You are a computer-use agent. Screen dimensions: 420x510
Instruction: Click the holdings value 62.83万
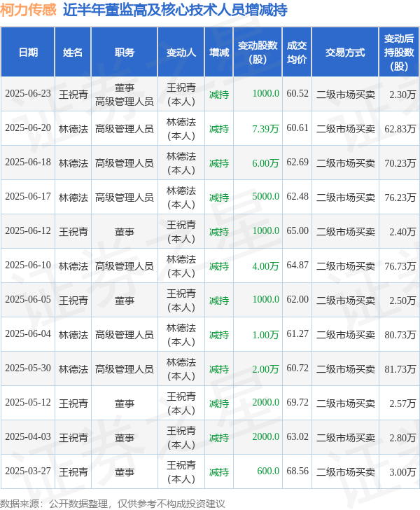point(400,129)
